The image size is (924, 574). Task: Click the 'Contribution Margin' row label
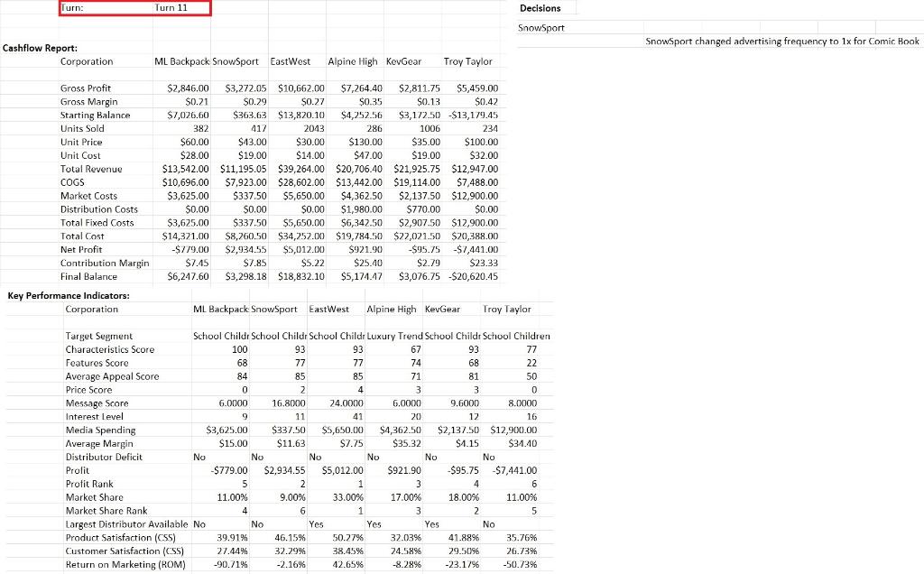click(x=105, y=264)
